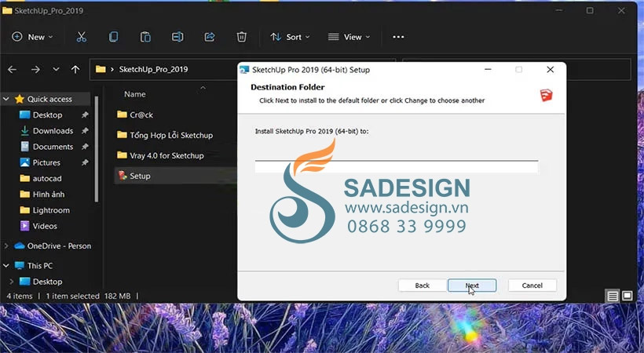Click the Name column header
The width and height of the screenshot is (644, 353).
pyautogui.click(x=135, y=94)
